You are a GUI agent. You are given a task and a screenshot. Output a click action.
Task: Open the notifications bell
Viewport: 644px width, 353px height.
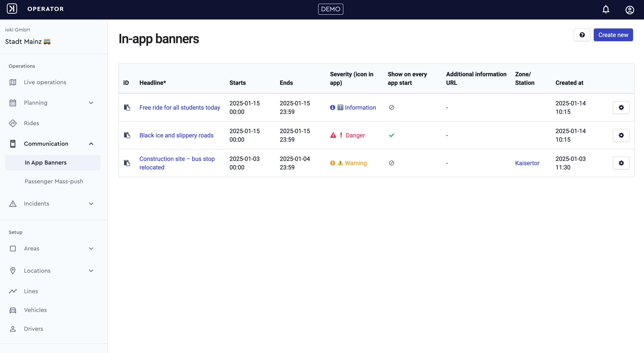pyautogui.click(x=606, y=9)
